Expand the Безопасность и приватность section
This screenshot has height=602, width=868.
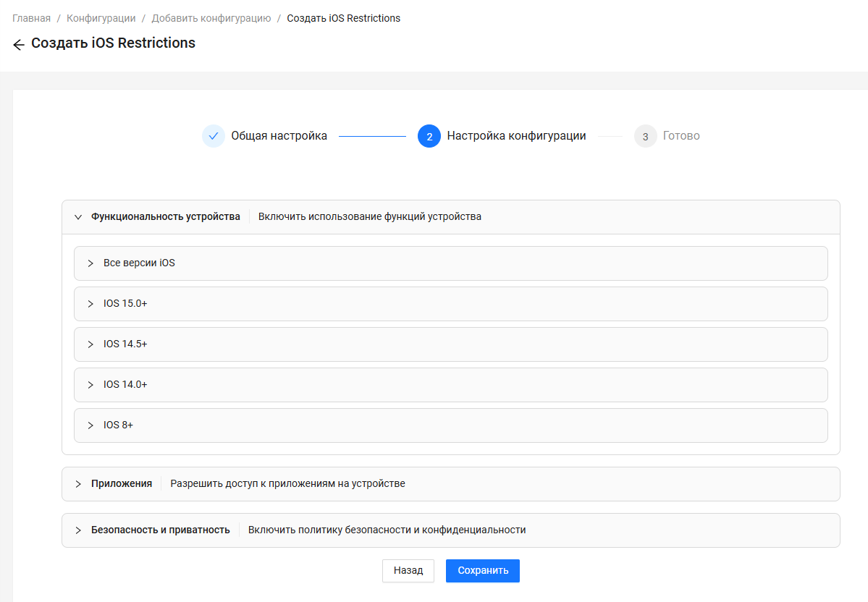(x=78, y=530)
